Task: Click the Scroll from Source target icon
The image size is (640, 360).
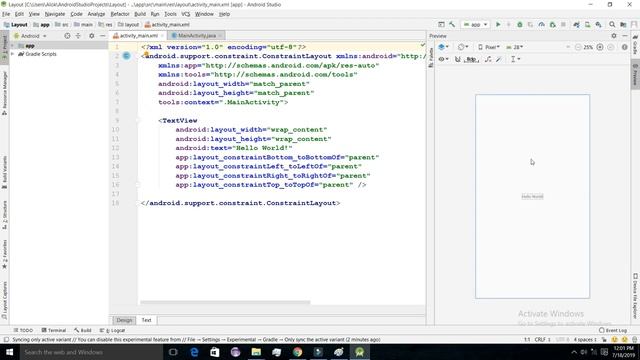Action: click(67, 36)
